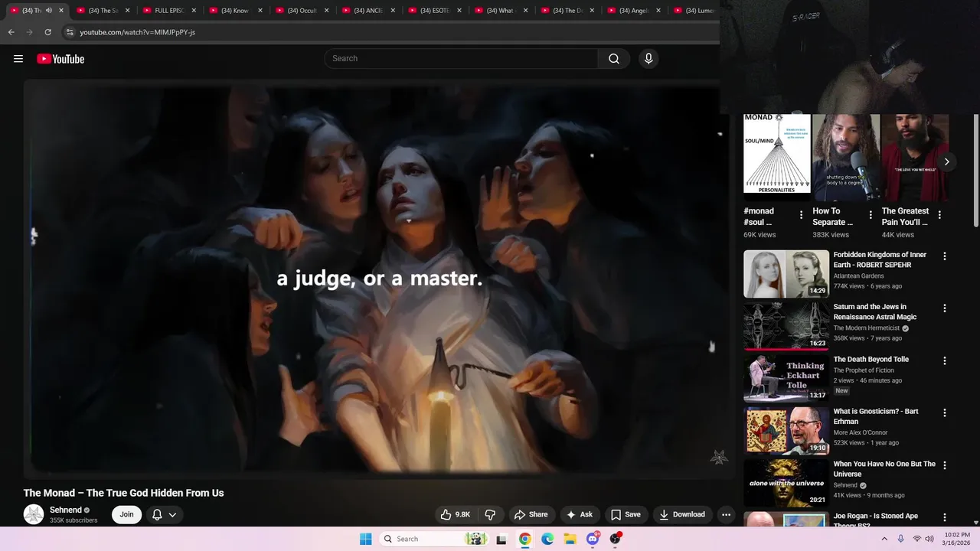
Task: Open Wi-Fi network flyout in tray
Action: click(x=916, y=539)
